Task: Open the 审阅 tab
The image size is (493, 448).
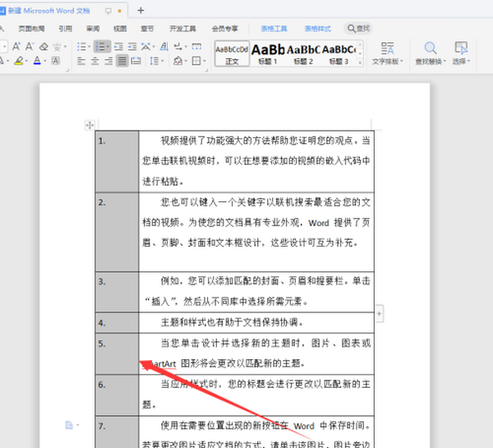Action: tap(93, 29)
